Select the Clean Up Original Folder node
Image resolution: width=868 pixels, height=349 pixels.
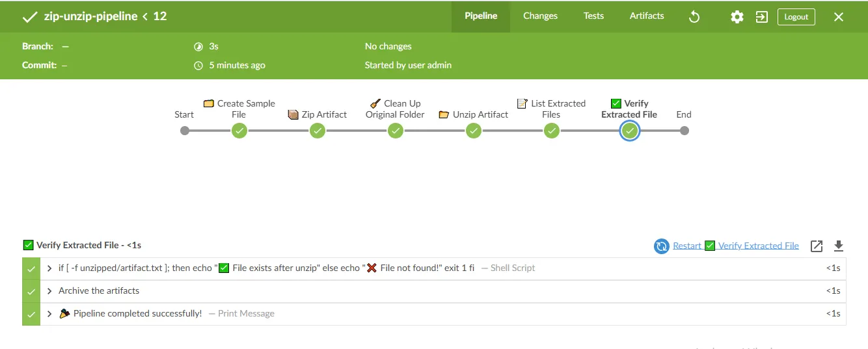[x=396, y=131]
